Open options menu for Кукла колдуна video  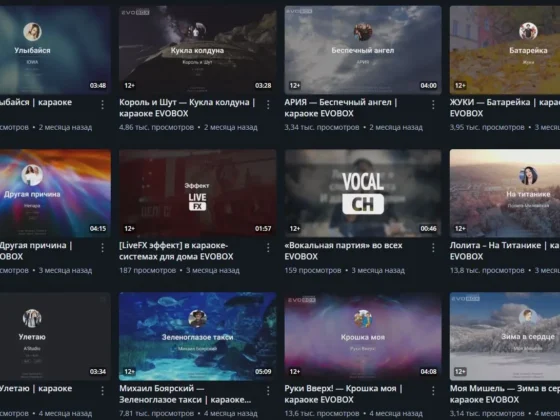click(x=268, y=104)
